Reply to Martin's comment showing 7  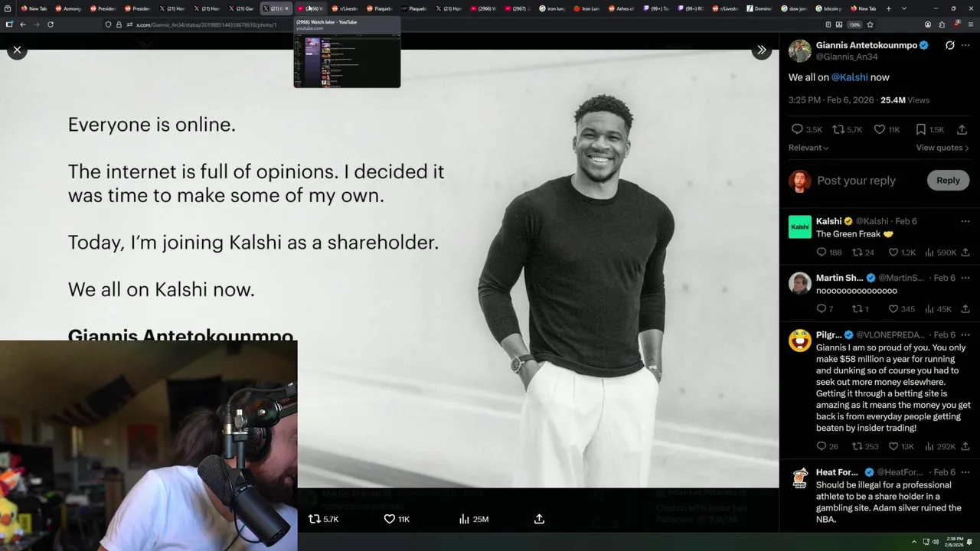[x=825, y=309]
